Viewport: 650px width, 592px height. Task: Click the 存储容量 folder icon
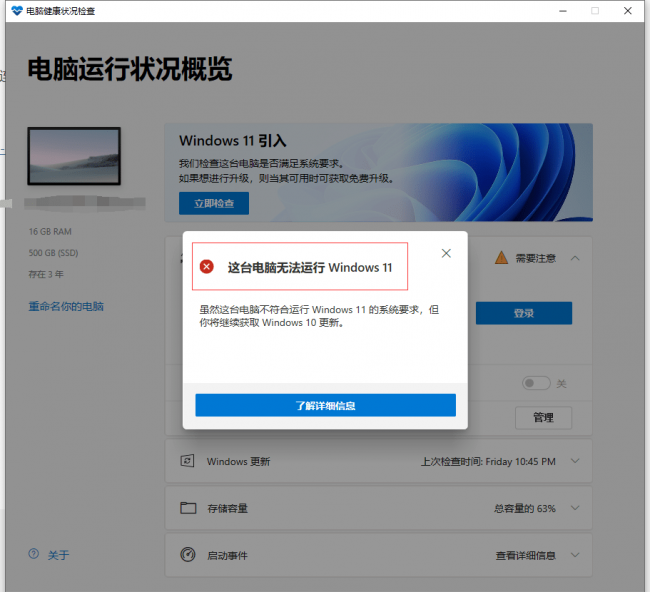[x=188, y=507]
